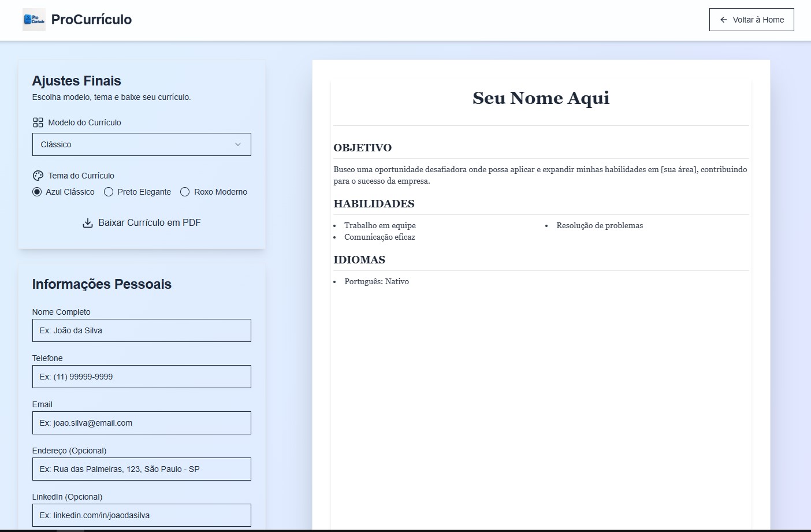811x532 pixels.
Task: Click the ProCurrículo logo icon
Action: click(34, 20)
